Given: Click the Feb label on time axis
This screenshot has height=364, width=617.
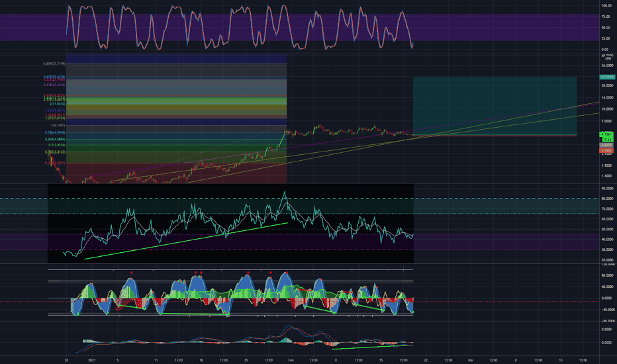Looking at the screenshot, I should tap(291, 360).
